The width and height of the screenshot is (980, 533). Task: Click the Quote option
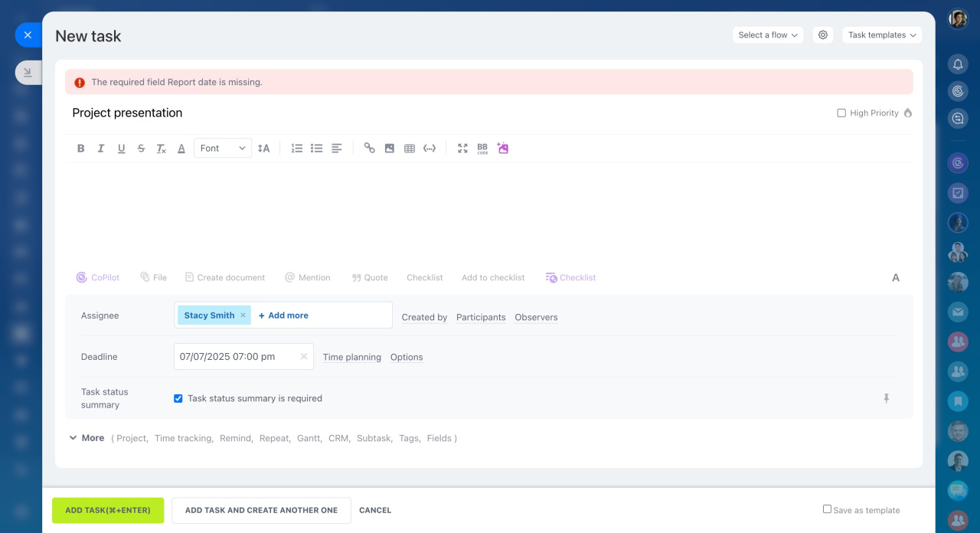coord(370,277)
